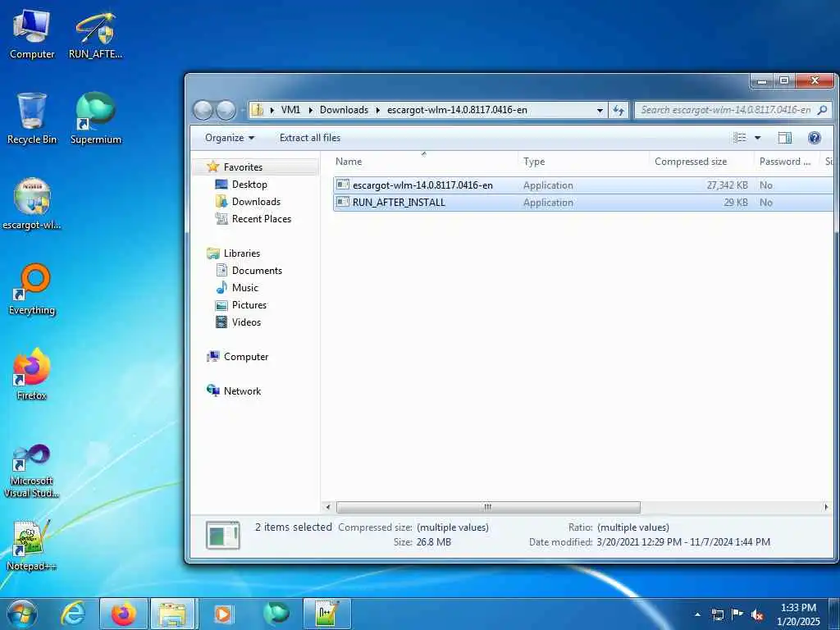Sort by Name column
Screen dimensions: 840x630
[425, 162]
